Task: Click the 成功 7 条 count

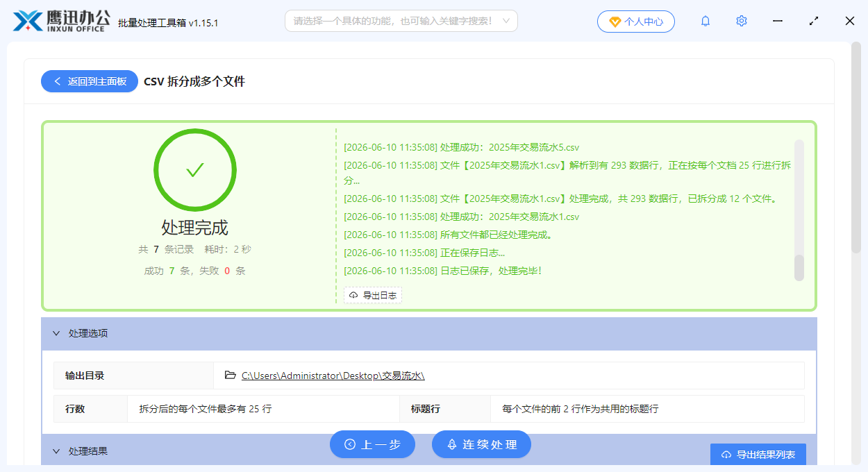Action: coord(167,271)
